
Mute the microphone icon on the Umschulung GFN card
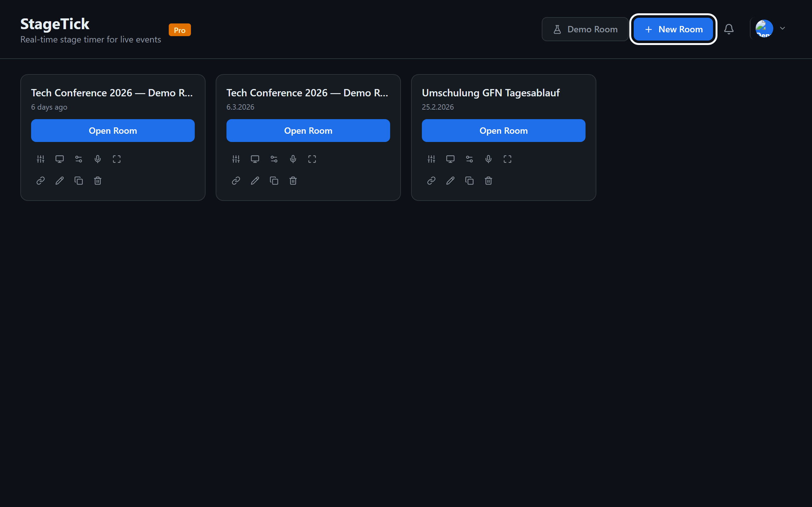tap(488, 159)
